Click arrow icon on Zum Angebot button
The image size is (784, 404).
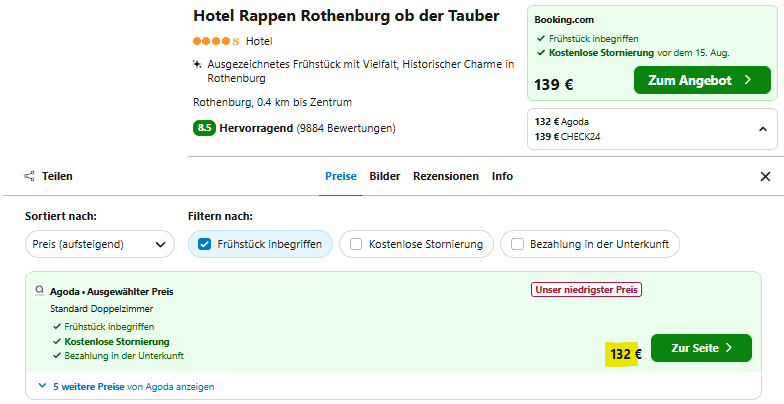point(748,80)
